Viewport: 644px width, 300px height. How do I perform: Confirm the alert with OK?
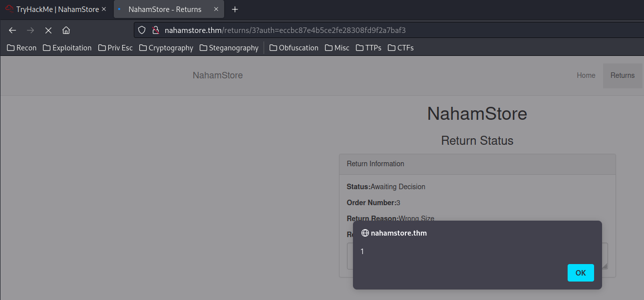[x=581, y=273]
